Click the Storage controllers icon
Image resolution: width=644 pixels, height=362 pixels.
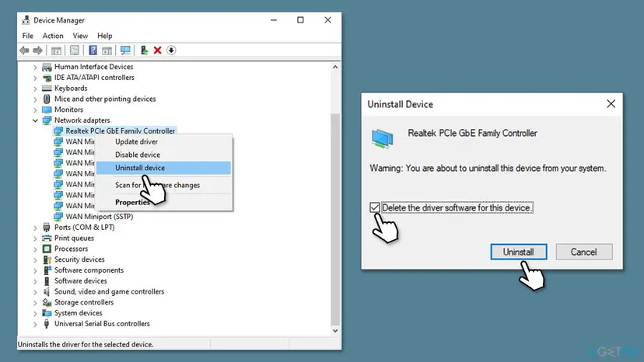47,302
